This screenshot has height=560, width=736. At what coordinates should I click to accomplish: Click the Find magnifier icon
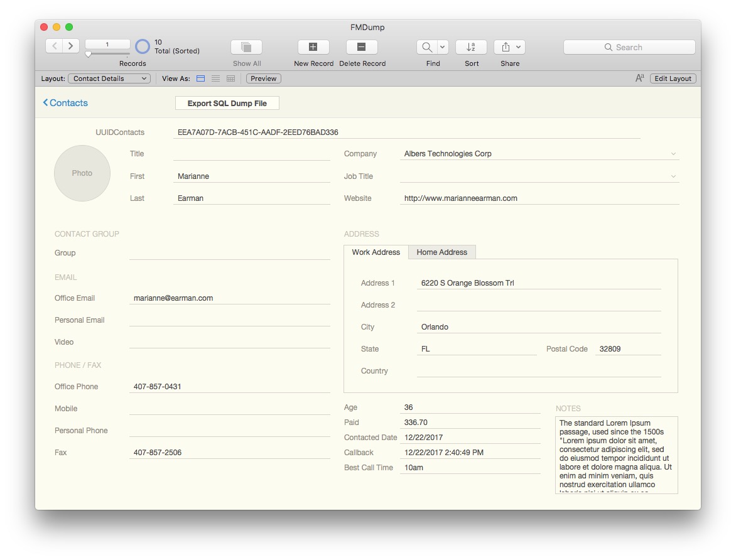[427, 47]
